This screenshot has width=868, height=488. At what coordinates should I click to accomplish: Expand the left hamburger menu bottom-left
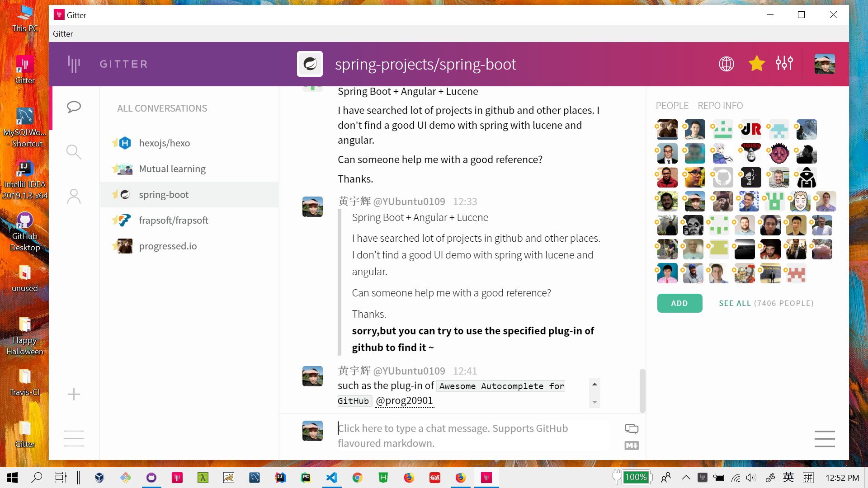click(74, 438)
